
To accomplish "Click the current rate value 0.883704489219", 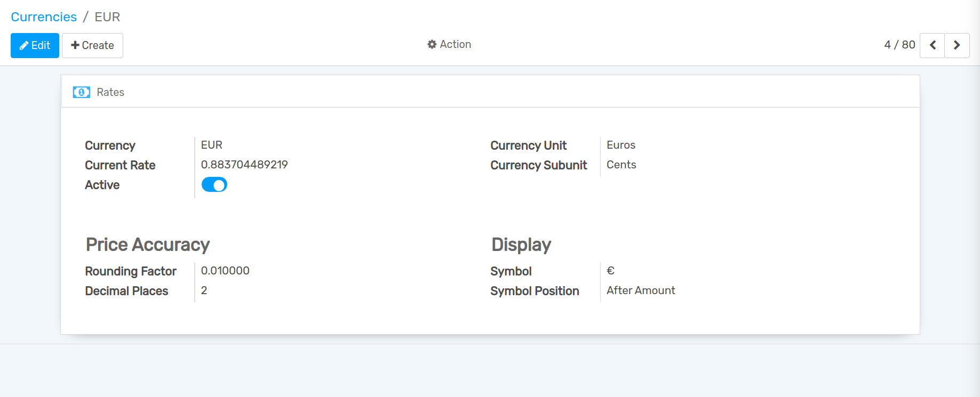I will click(244, 165).
